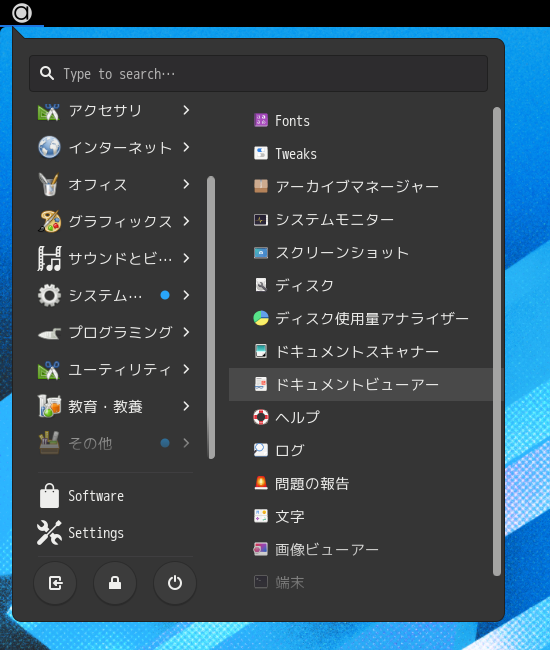Select the システム category with blue dot

(114, 295)
